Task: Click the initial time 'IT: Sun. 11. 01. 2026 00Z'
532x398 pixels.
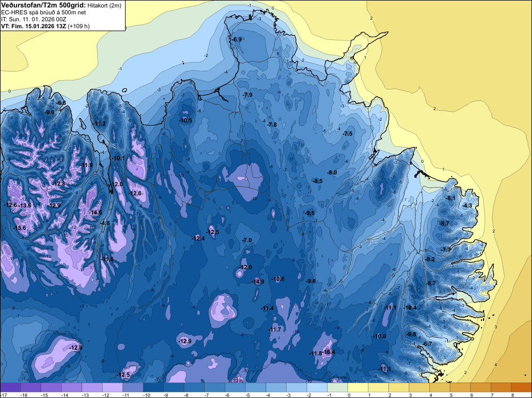Action: click(34, 19)
